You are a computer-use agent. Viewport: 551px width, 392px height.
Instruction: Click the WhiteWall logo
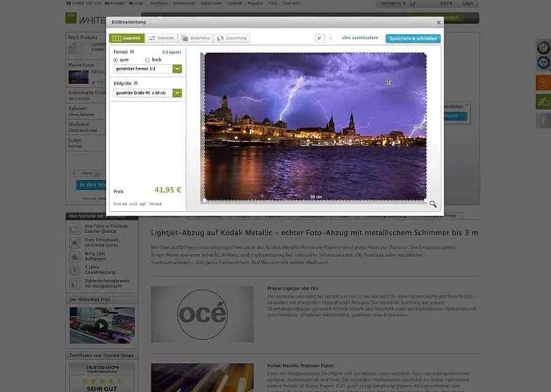pyautogui.click(x=85, y=18)
